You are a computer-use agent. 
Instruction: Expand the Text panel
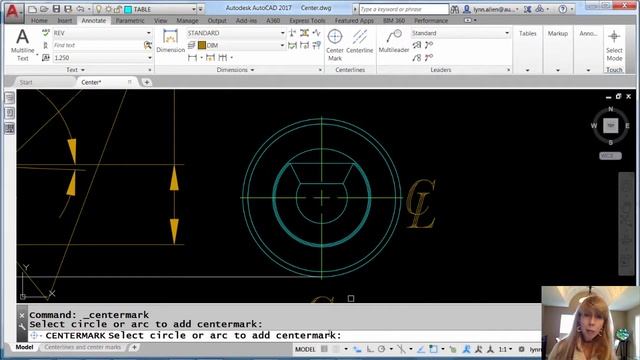(76, 70)
